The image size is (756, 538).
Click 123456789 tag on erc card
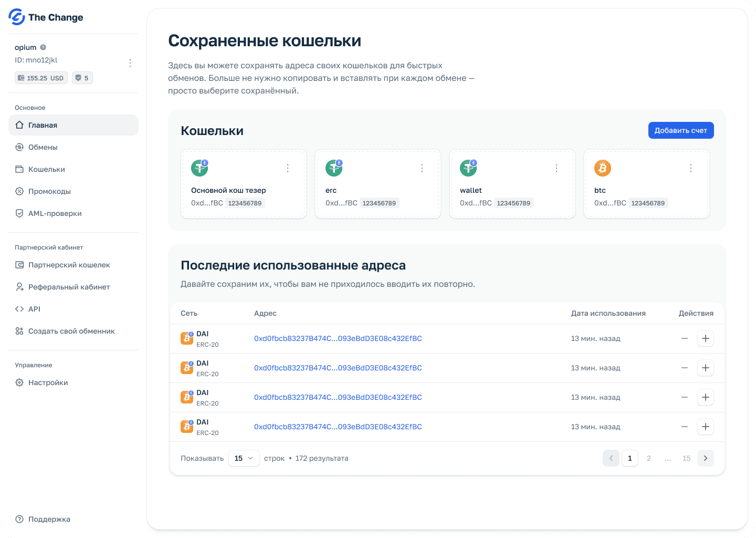click(380, 203)
